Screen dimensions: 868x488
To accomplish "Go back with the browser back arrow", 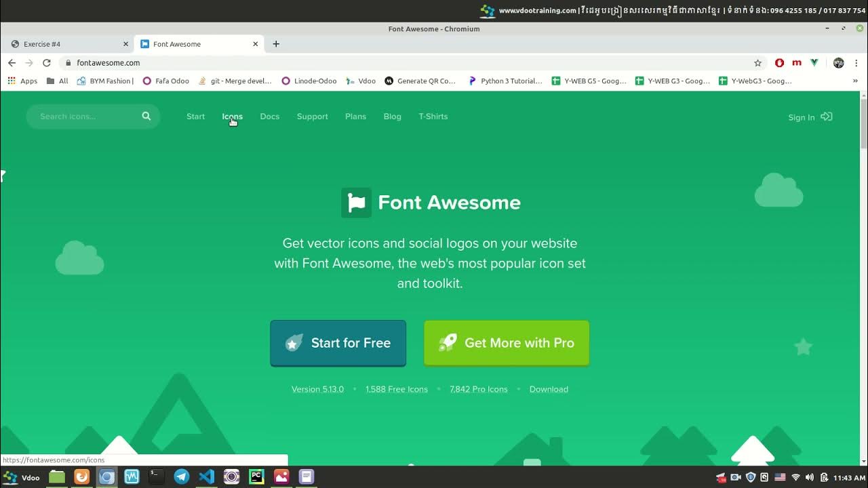I will [x=12, y=62].
